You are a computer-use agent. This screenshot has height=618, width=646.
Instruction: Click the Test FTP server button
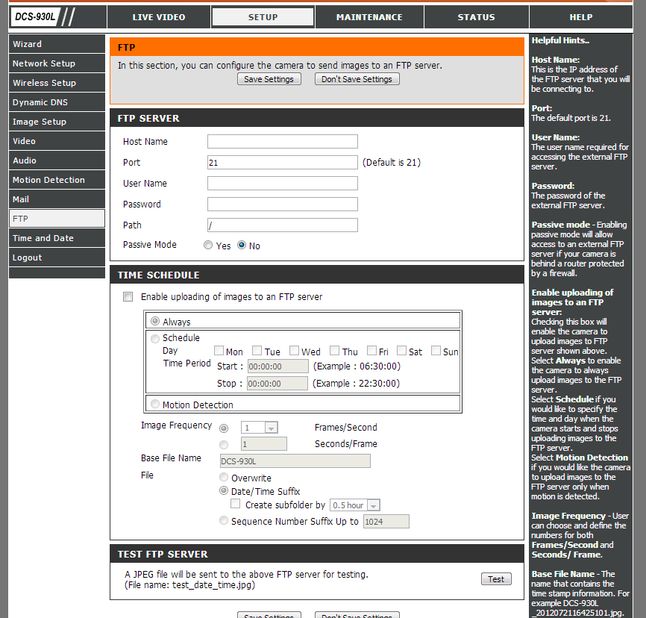pyautogui.click(x=496, y=579)
